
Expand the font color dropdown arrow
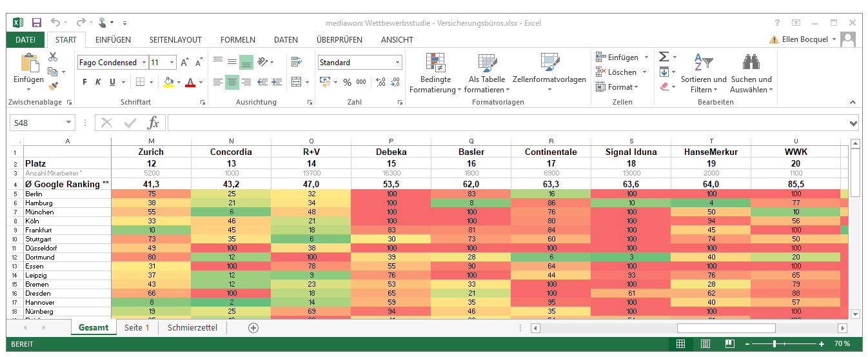click(200, 82)
